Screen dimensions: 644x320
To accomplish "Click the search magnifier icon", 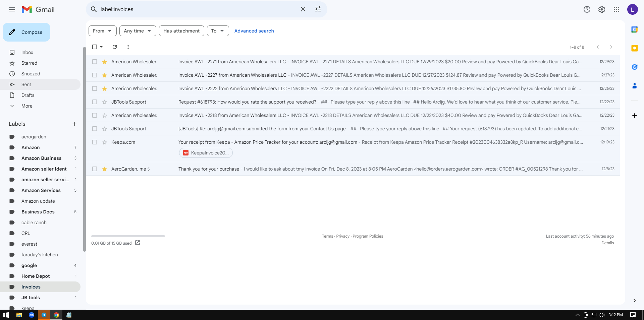I will coord(94,9).
